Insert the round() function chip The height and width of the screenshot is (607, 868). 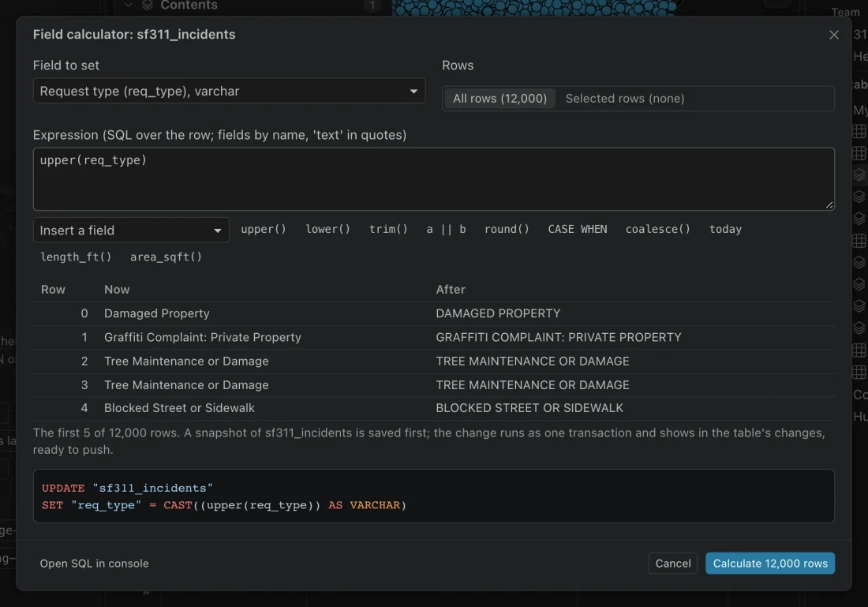point(507,229)
